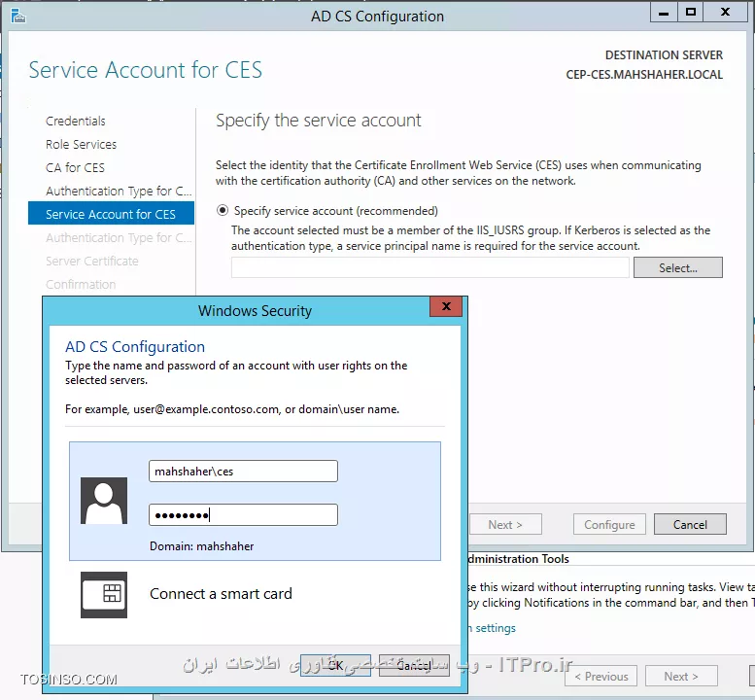Close the AD CS Configuration window

pos(725,13)
